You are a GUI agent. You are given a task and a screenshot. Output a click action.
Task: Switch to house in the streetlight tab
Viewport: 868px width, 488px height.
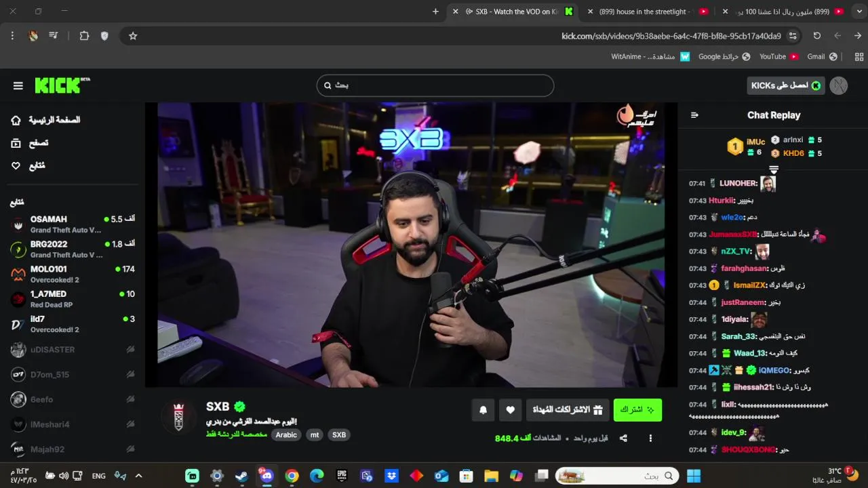[649, 12]
